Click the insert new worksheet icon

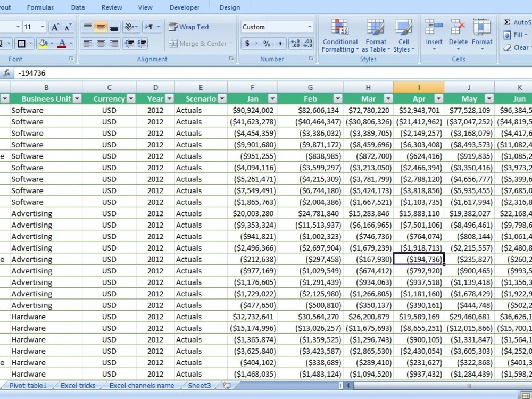227,385
